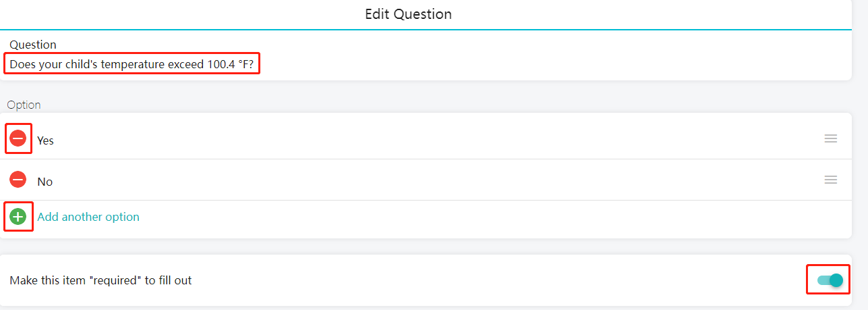Delete the "No" option using minus icon
The width and height of the screenshot is (868, 310).
point(18,180)
